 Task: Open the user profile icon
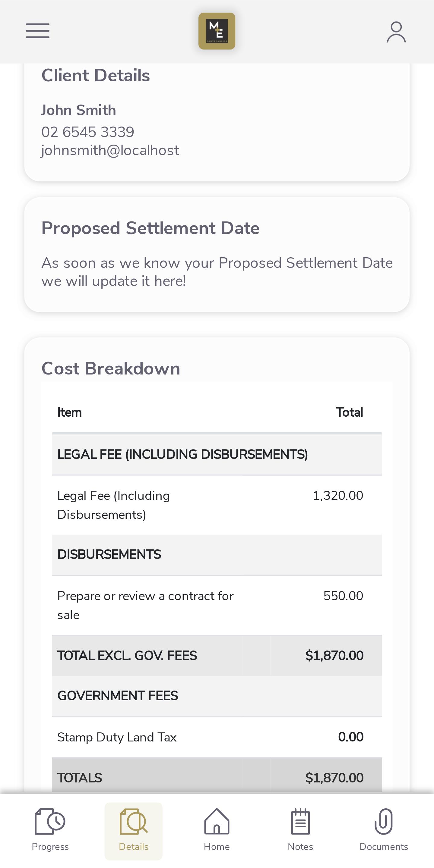click(x=396, y=32)
